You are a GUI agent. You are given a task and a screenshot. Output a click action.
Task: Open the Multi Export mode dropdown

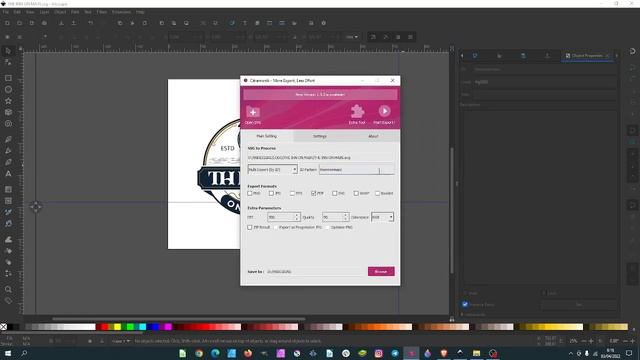tap(272, 169)
